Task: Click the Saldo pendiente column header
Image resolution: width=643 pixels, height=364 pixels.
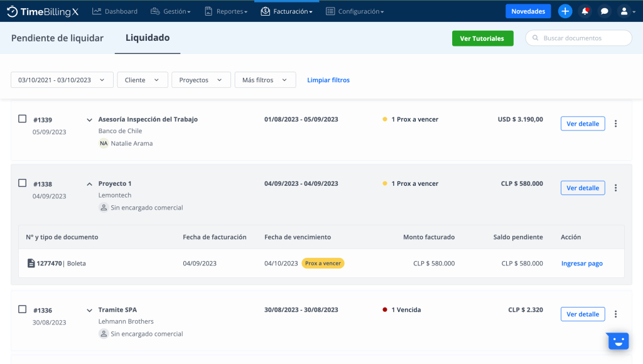Action: [x=518, y=237]
